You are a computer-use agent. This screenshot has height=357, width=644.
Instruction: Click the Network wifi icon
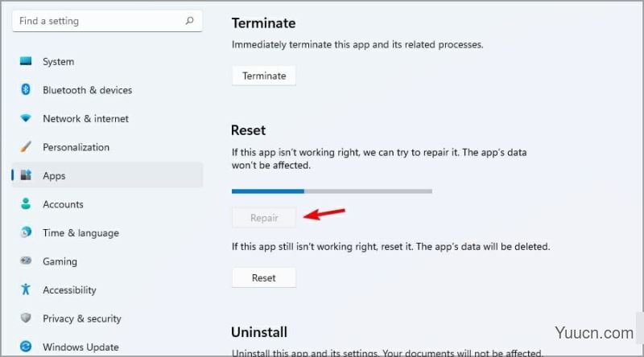[26, 118]
